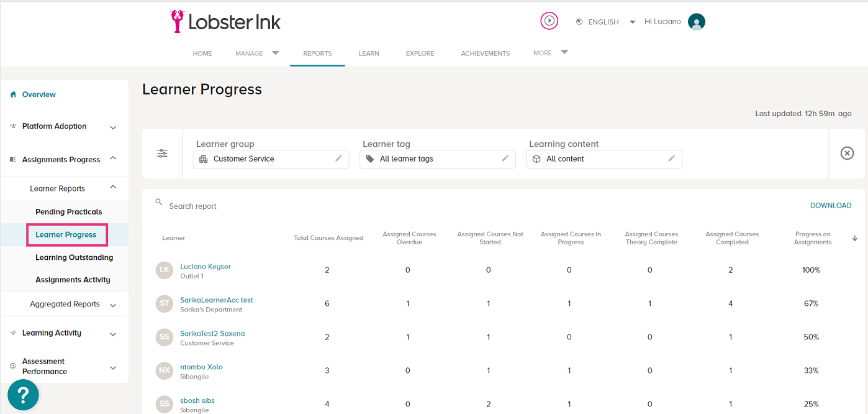Expand the Assessment Performance section
The height and width of the screenshot is (414, 868).
click(x=113, y=368)
